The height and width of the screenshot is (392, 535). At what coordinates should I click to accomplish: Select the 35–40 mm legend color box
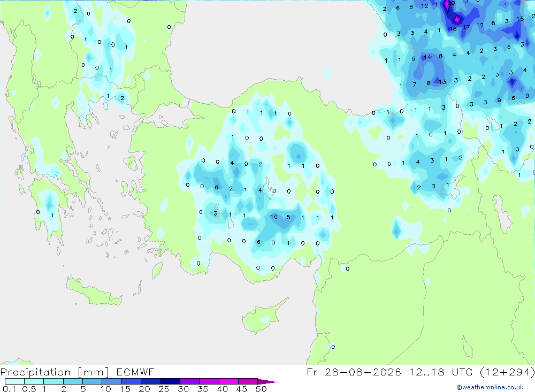click(x=209, y=381)
